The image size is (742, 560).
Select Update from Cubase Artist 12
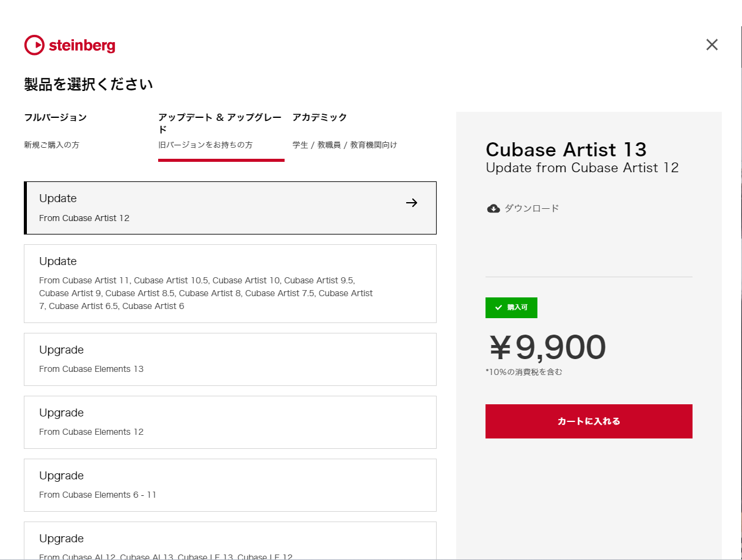[230, 208]
